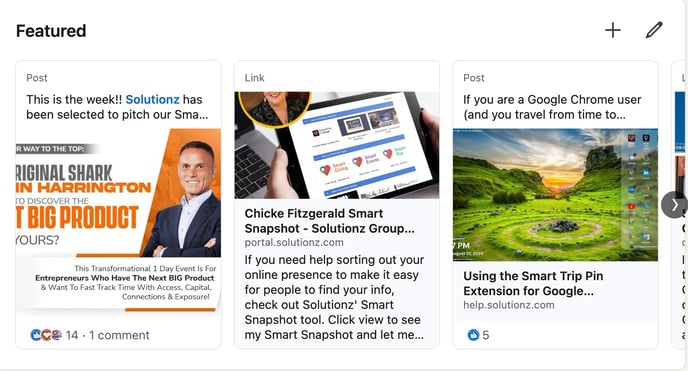Open the 'If you are a Google Chrome user' post
The width and height of the screenshot is (688, 371).
point(552,107)
